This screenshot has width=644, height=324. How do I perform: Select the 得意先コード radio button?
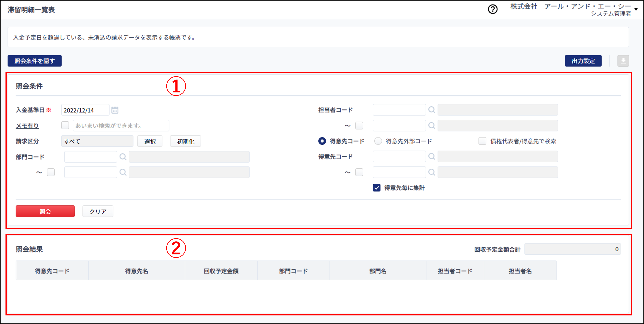322,141
